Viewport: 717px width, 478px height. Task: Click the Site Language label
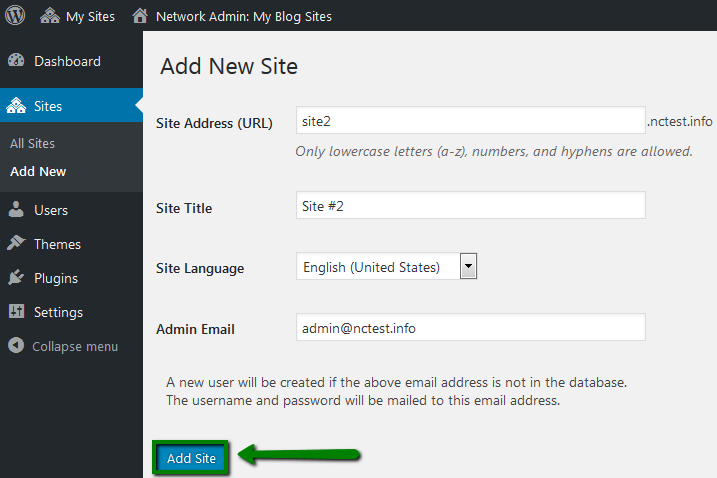pyautogui.click(x=200, y=269)
